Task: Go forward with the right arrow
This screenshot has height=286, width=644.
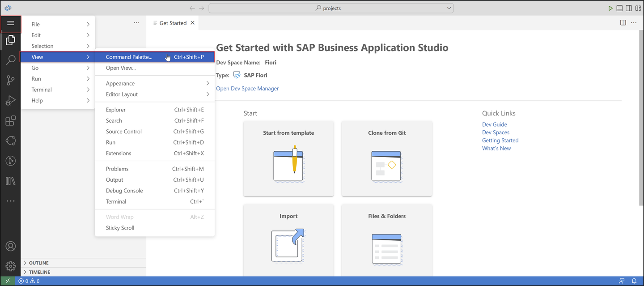Action: pyautogui.click(x=202, y=8)
